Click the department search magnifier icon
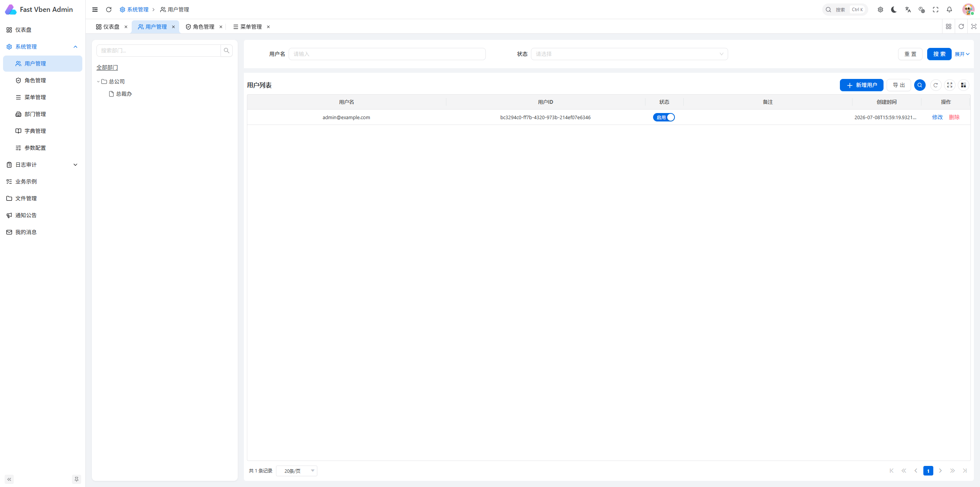The width and height of the screenshot is (980, 487). 227,51
